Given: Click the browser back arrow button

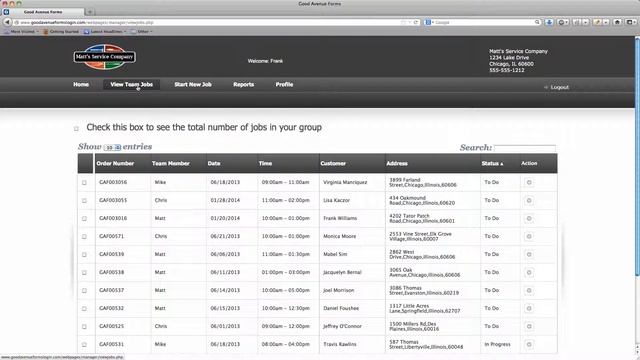Looking at the screenshot, I should point(7,22).
